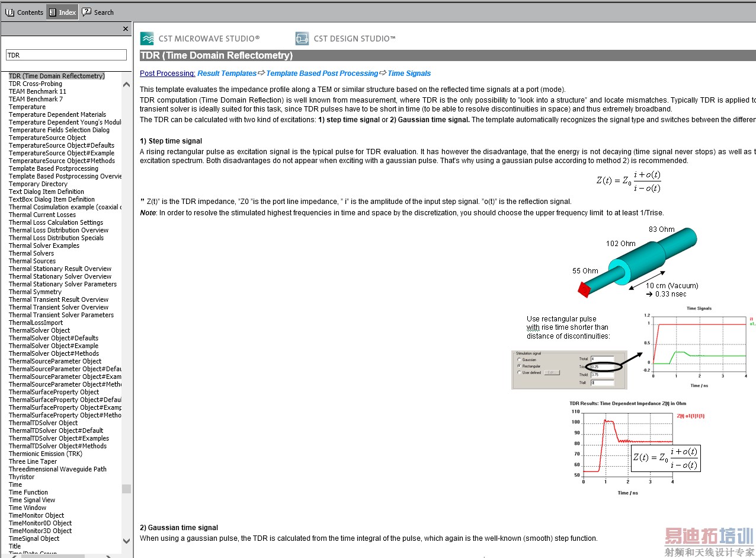Open TemperatureSource Object#Methods entry
The width and height of the screenshot is (756, 558).
tap(62, 161)
